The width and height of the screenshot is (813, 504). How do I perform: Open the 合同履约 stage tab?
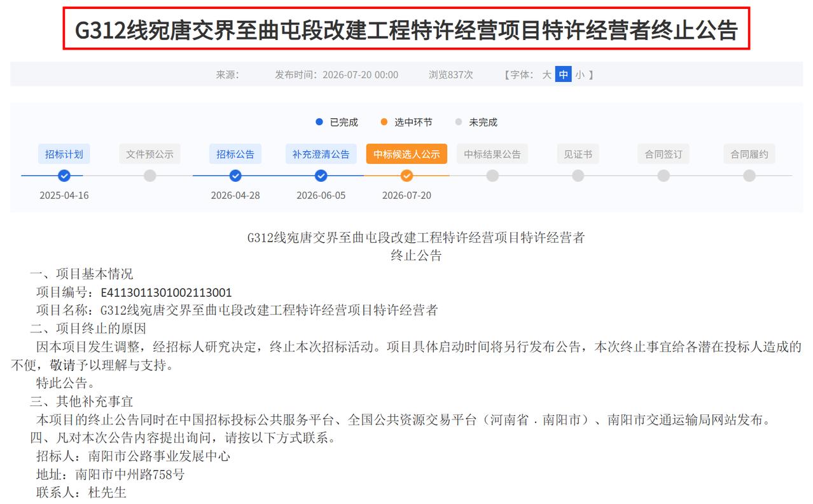[749, 154]
